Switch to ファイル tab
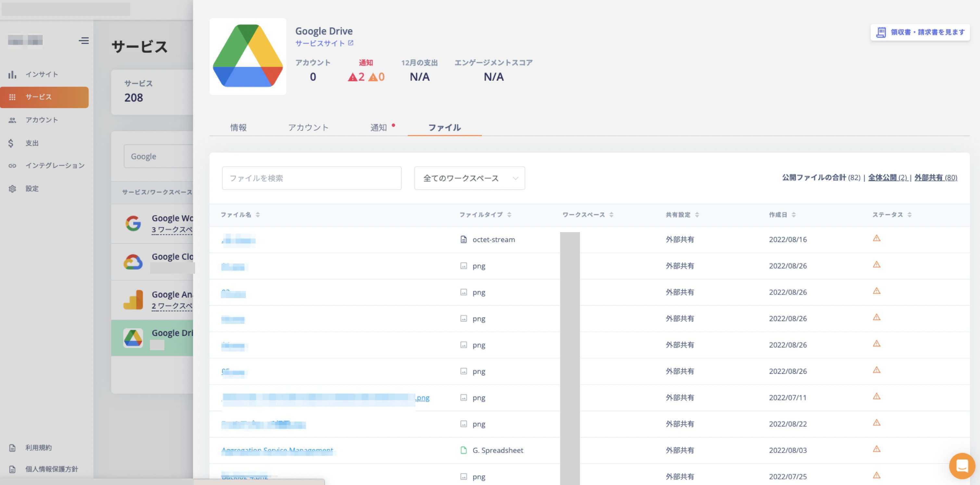This screenshot has height=485, width=980. 444,128
